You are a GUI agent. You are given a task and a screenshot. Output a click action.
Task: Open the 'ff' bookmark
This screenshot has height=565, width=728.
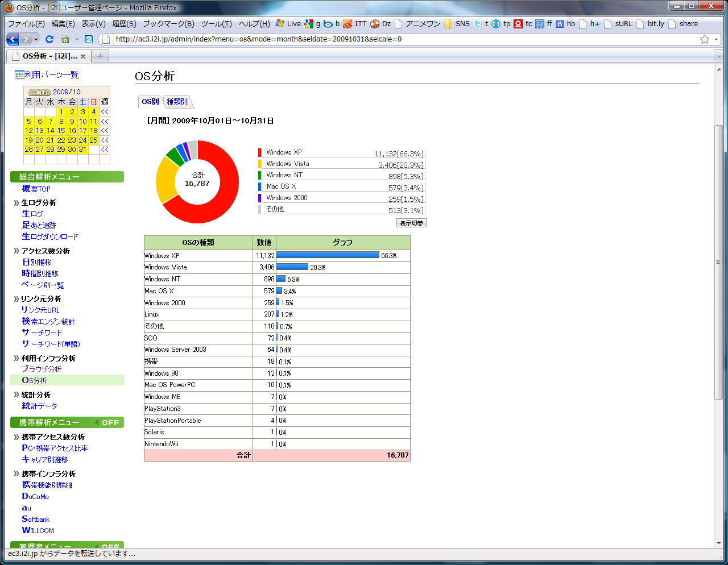coord(544,24)
